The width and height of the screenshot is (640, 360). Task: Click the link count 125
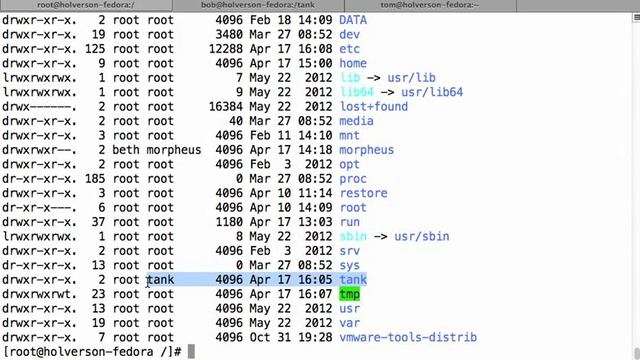[x=95, y=49]
